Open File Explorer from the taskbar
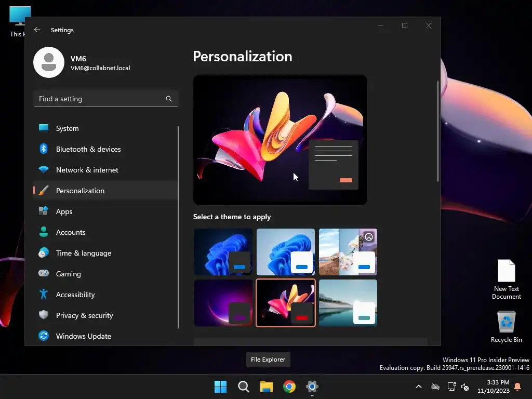Screen dimensions: 532x399 [x=267, y=387]
